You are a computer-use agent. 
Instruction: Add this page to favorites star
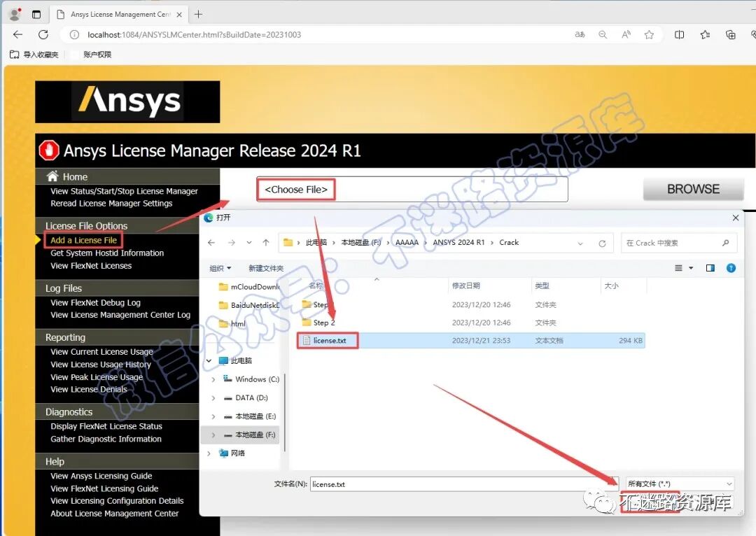tap(649, 35)
